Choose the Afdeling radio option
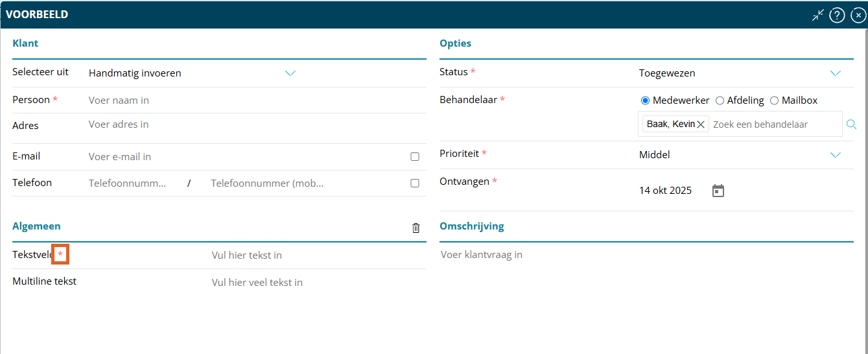868x354 pixels. [720, 100]
